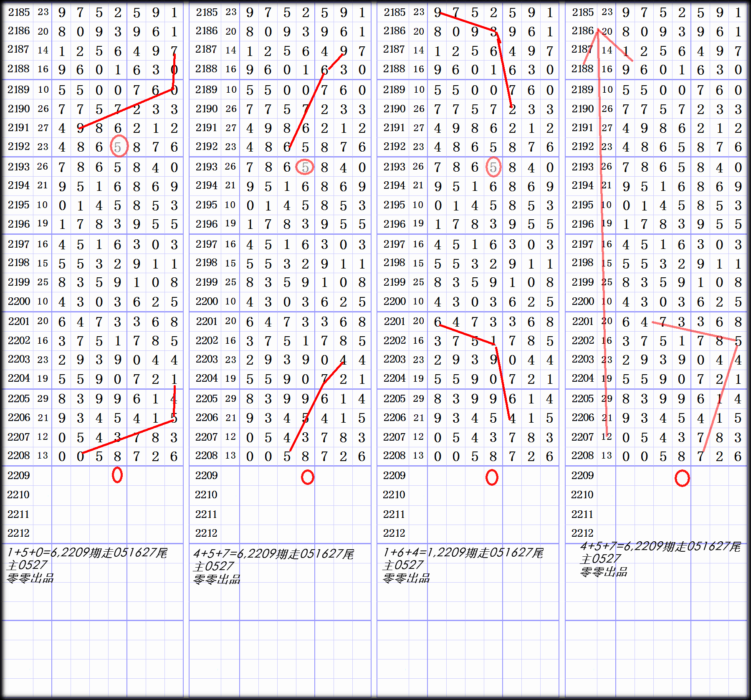
Task: Select empty period 2209 label in leftmost panel
Action: pyautogui.click(x=19, y=475)
